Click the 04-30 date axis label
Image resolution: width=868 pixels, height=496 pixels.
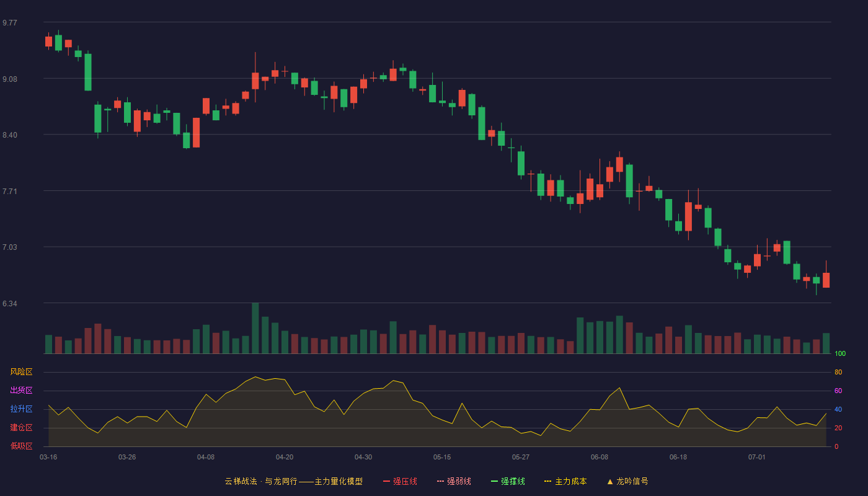(x=363, y=457)
